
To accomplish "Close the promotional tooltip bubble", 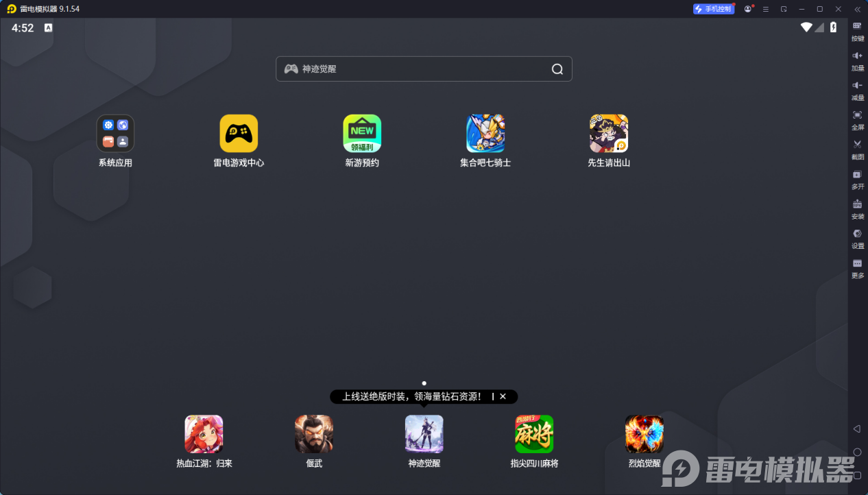I will pyautogui.click(x=503, y=396).
